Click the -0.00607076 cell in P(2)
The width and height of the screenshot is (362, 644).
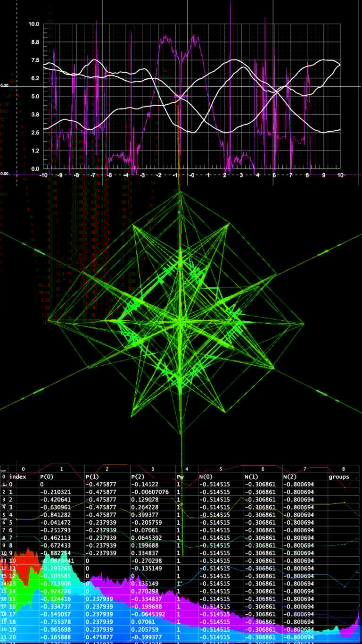[149, 492]
